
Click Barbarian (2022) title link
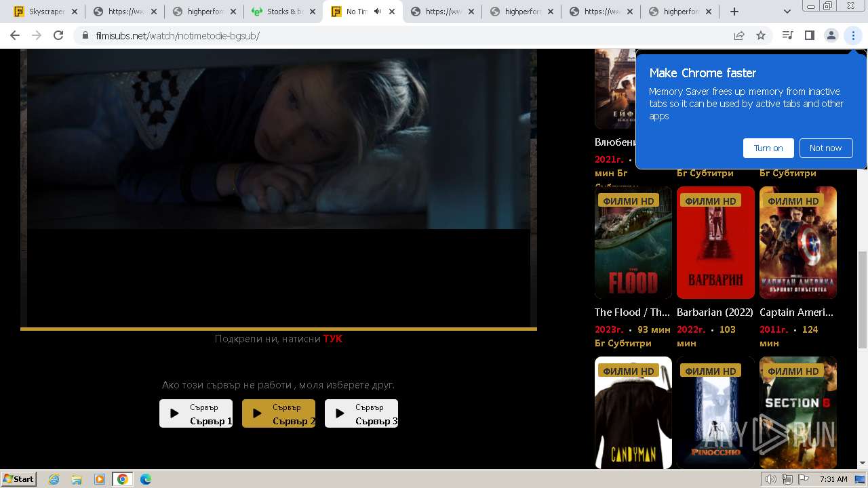tap(715, 312)
